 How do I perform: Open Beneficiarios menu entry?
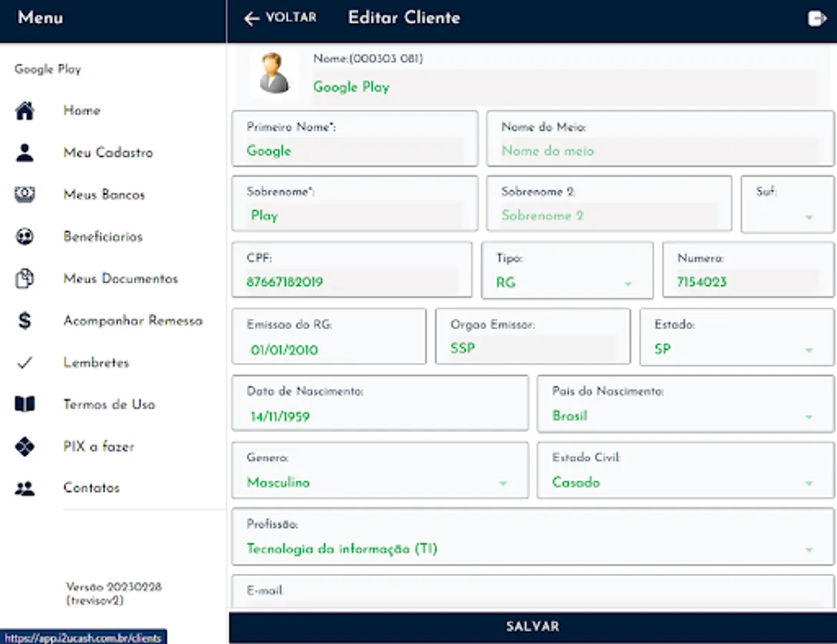tap(103, 237)
